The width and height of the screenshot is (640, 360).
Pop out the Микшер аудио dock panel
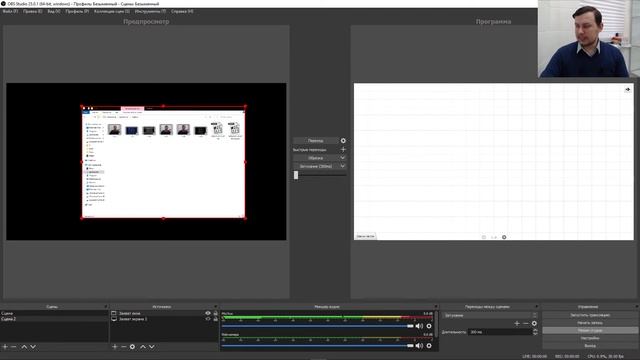[x=436, y=307]
